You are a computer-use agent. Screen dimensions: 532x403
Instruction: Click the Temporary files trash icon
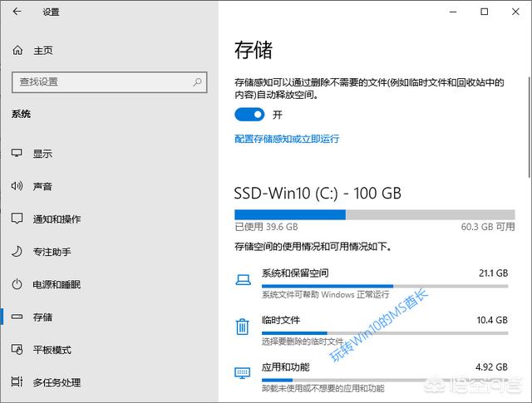[243, 326]
